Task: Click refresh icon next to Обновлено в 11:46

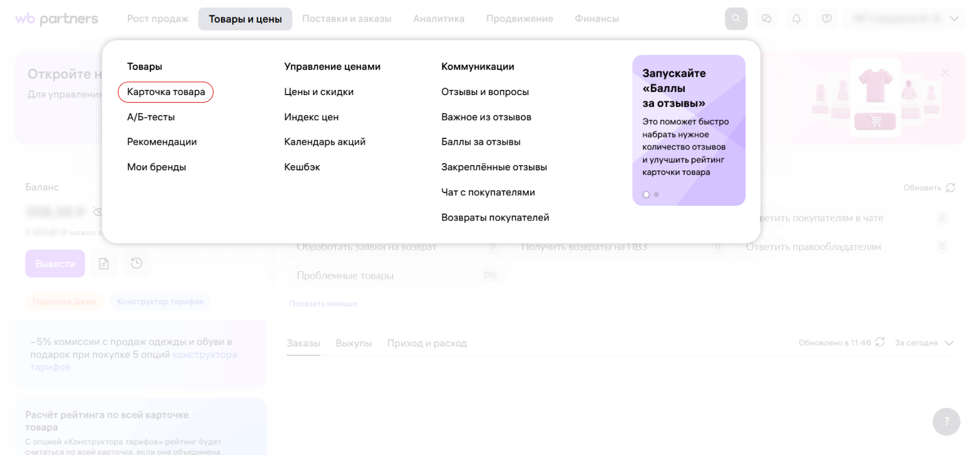Action: tap(880, 342)
